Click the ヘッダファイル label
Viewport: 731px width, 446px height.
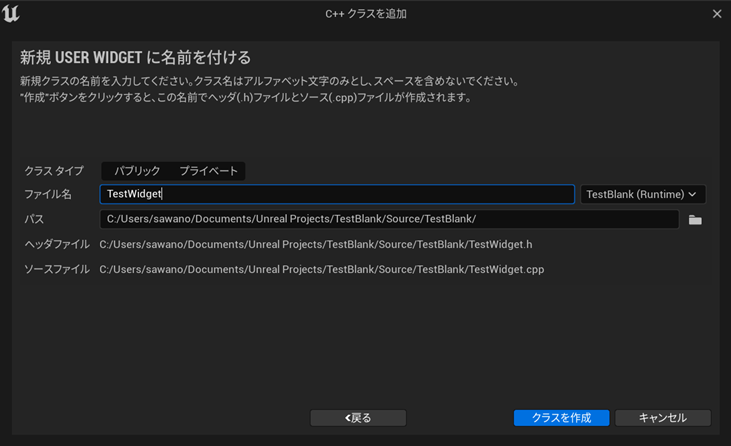tap(57, 244)
